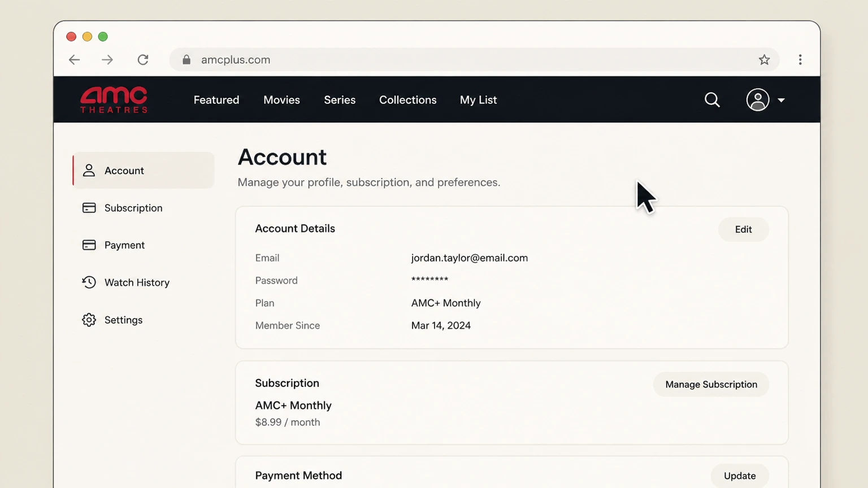Bookmark the page with the star icon
The height and width of the screenshot is (488, 868).
764,60
